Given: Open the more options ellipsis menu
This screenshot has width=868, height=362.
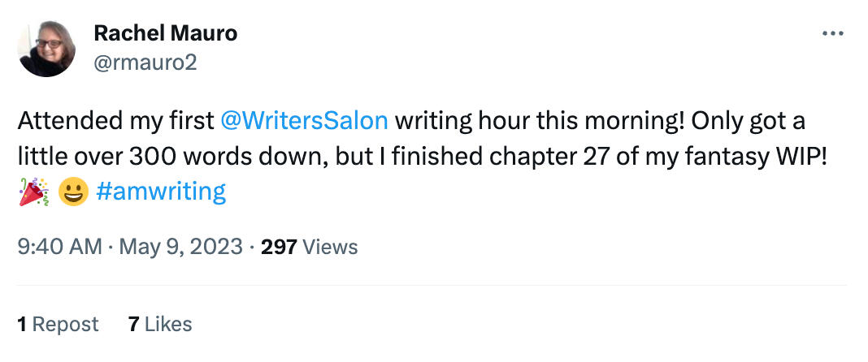Looking at the screenshot, I should coord(833,34).
